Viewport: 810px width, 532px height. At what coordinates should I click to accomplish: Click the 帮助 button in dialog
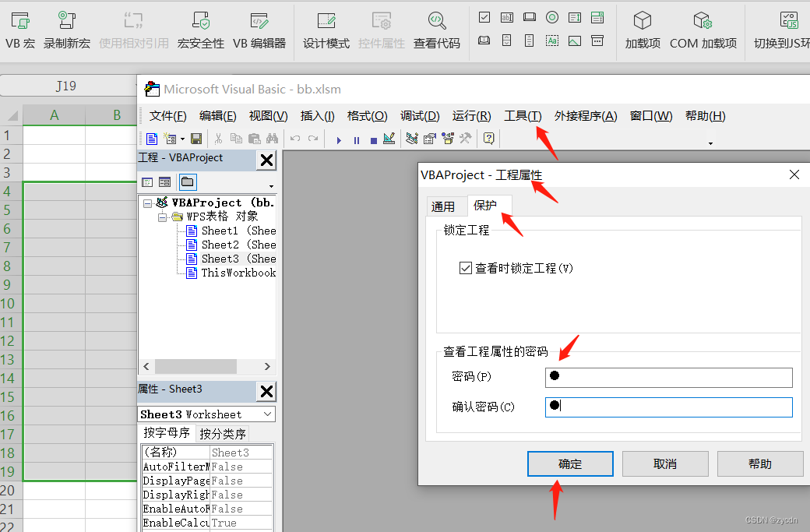pyautogui.click(x=760, y=463)
